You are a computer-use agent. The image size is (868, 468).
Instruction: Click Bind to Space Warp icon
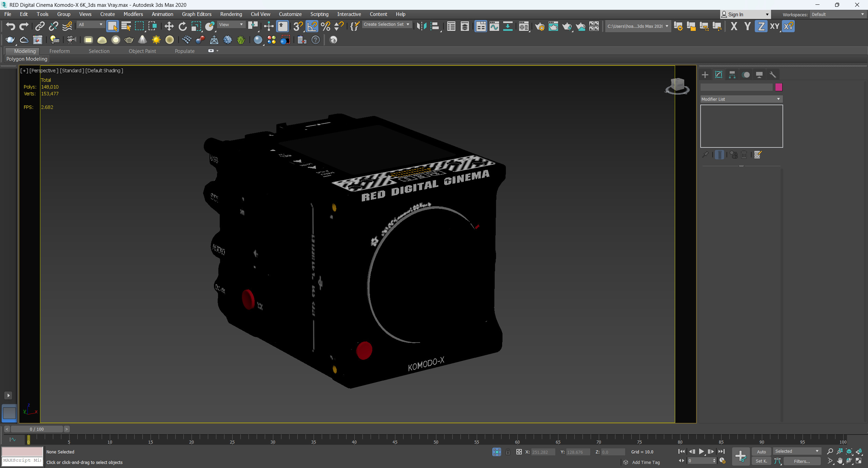click(67, 26)
